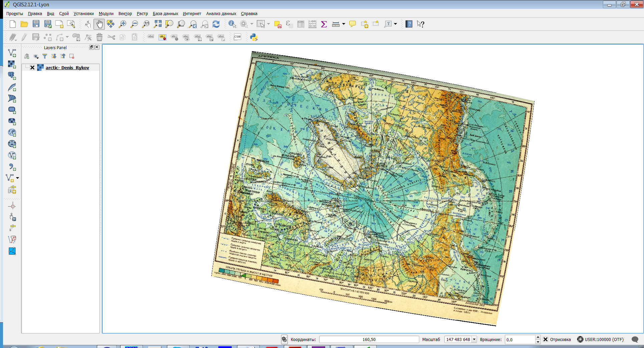The image size is (644, 348).
Task: Toggle the Отрисовка render checkbox
Action: click(546, 339)
